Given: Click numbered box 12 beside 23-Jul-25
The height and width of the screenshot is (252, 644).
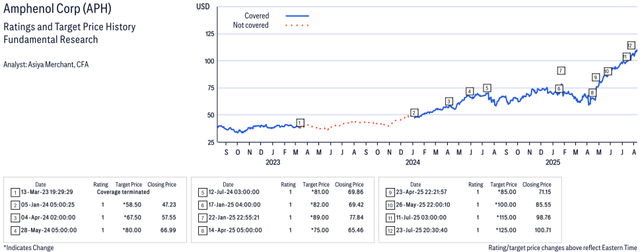Looking at the screenshot, I should pyautogui.click(x=390, y=230).
